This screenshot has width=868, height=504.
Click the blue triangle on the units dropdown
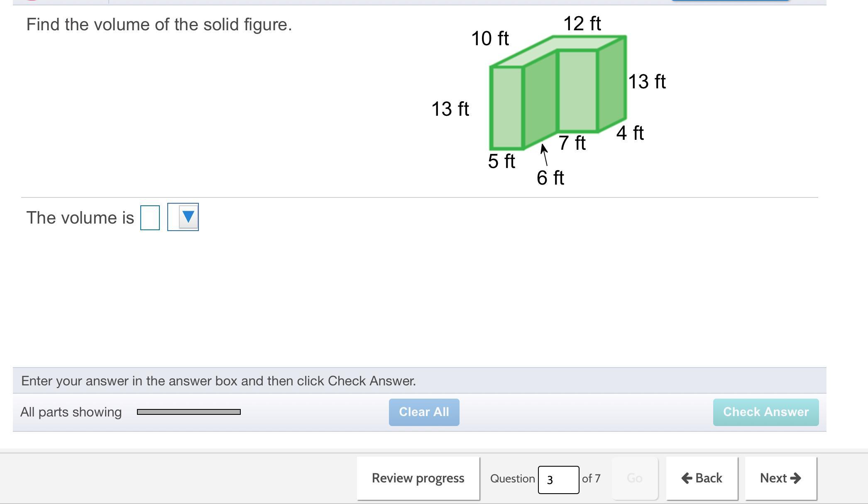point(188,217)
